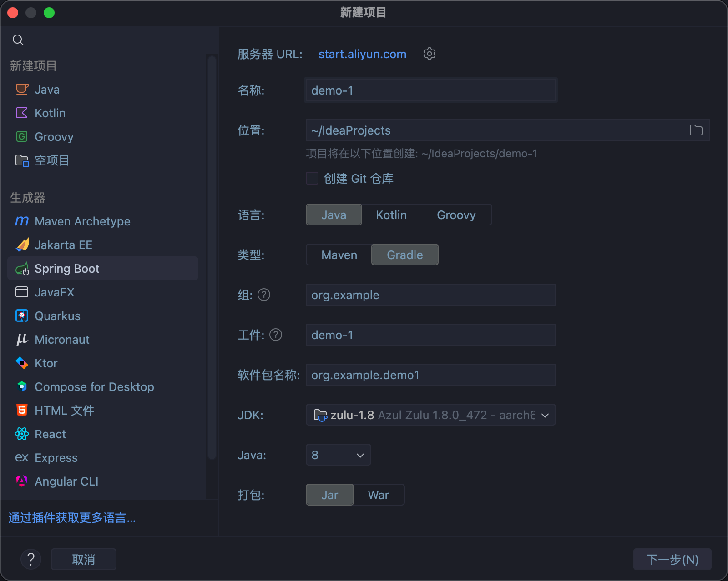The width and height of the screenshot is (728, 581).
Task: Click the React generator icon
Action: pyautogui.click(x=22, y=434)
